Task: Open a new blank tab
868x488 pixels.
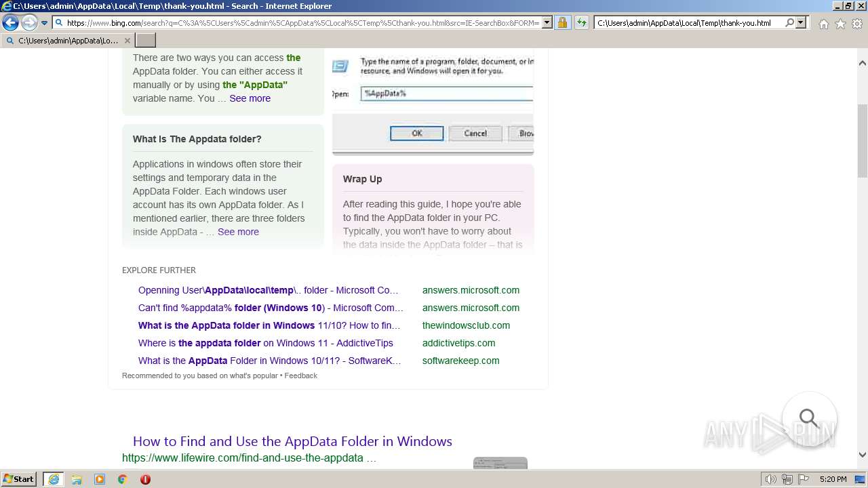Action: [146, 41]
